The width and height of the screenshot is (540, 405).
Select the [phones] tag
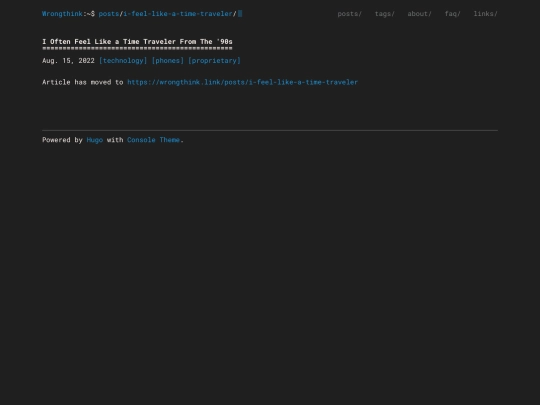168,61
